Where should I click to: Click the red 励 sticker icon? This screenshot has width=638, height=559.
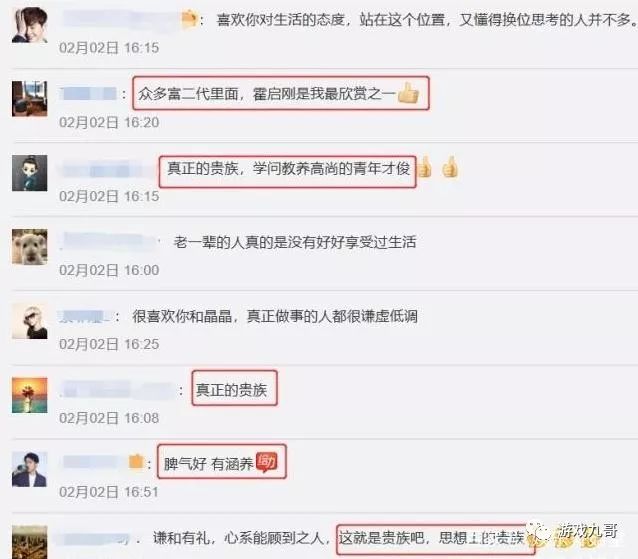point(266,463)
